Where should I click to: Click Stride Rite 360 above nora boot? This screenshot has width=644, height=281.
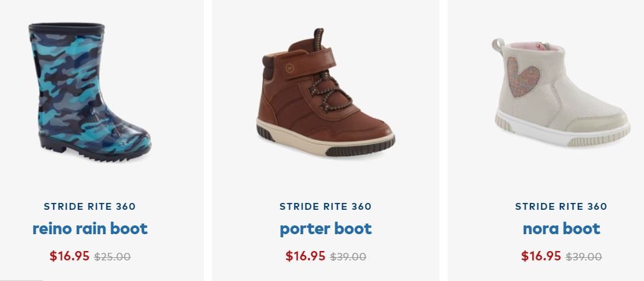(561, 206)
